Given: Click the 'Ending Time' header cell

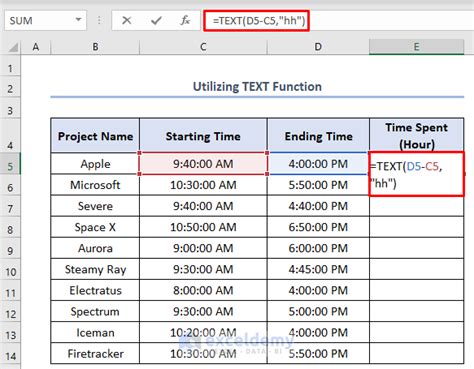Looking at the screenshot, I should pyautogui.click(x=318, y=136).
